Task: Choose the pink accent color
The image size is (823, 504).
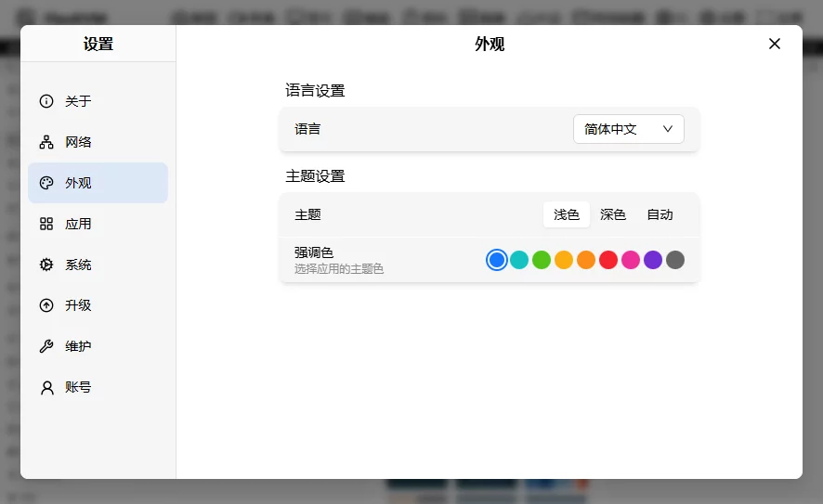Action: tap(631, 260)
